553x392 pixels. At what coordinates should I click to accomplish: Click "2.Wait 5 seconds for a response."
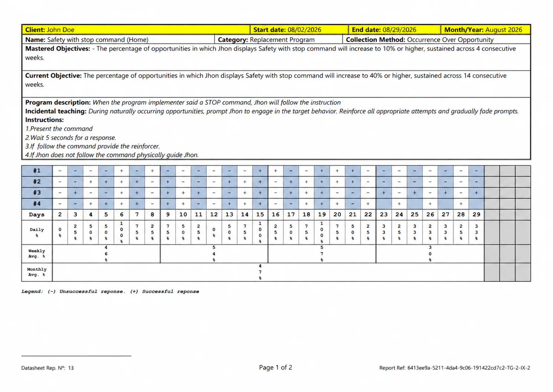[x=71, y=138]
